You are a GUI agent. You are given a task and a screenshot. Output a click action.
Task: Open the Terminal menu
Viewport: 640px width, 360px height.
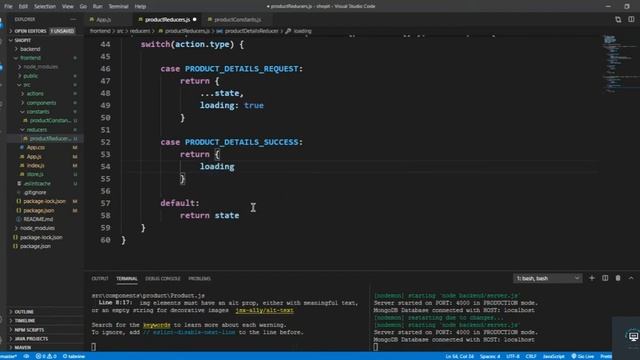118,7
